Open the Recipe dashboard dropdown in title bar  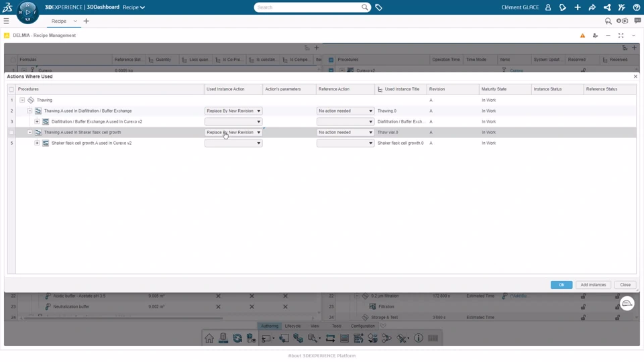pyautogui.click(x=134, y=7)
